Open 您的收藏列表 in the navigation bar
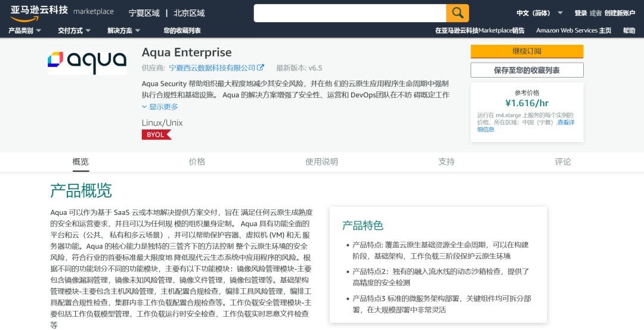 [182, 30]
